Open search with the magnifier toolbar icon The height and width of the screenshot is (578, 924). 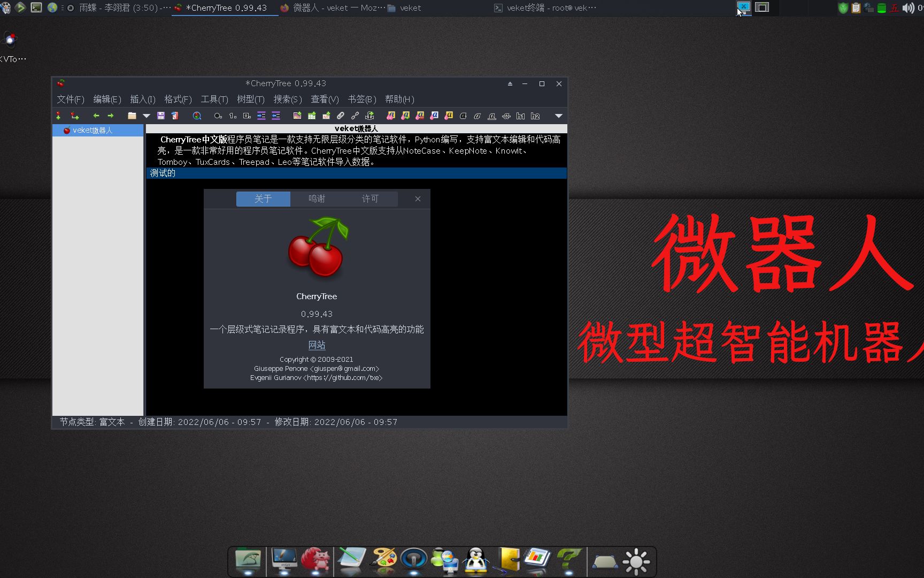196,116
